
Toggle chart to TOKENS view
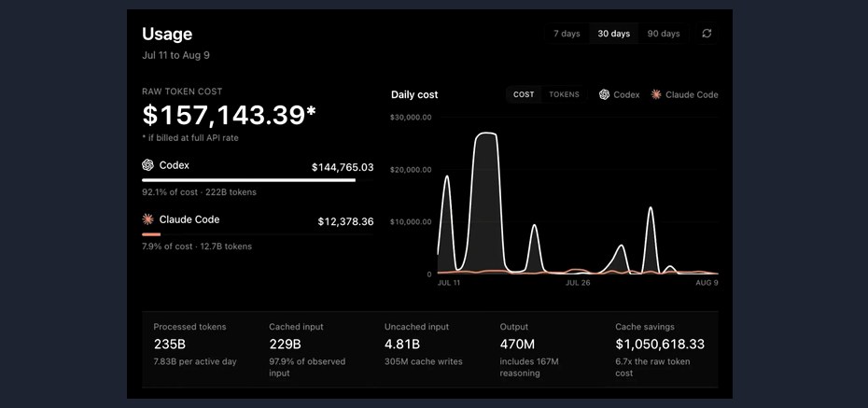click(x=564, y=94)
